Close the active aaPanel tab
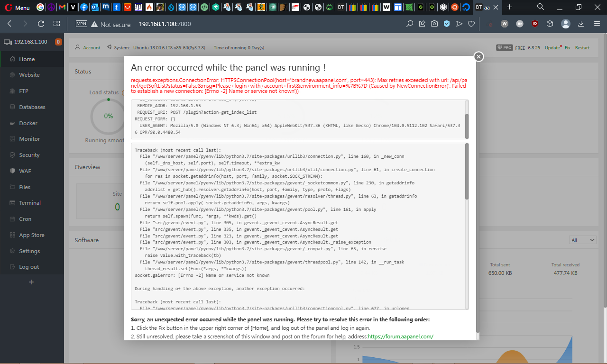Screen dimensions: 607x364 click(497, 8)
